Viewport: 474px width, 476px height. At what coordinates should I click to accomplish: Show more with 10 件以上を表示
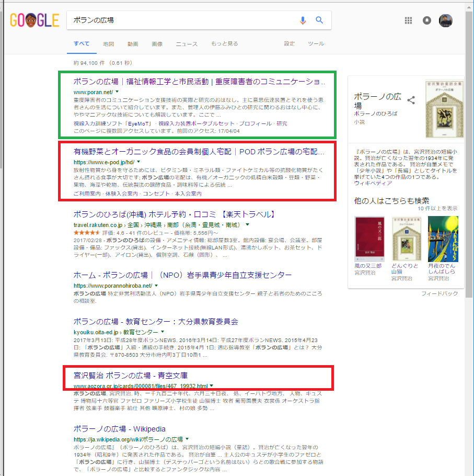pos(437,209)
